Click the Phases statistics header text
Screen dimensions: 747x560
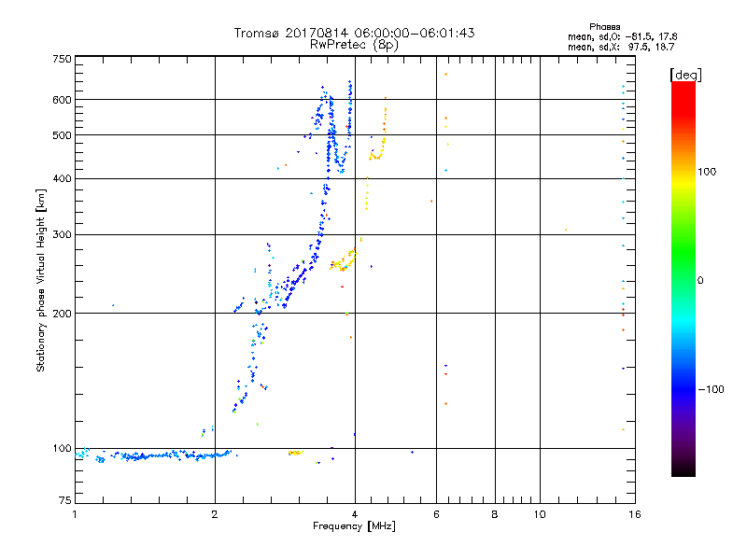604,27
